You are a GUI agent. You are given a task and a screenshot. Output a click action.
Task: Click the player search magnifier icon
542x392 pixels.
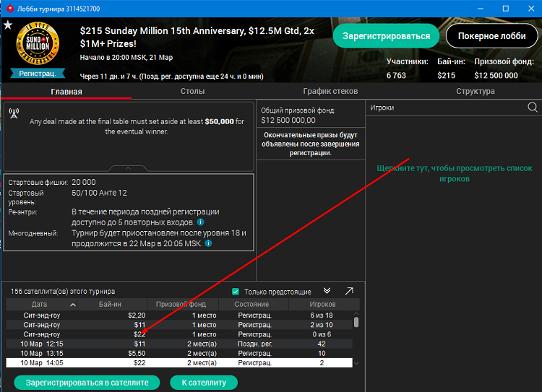tap(533, 108)
